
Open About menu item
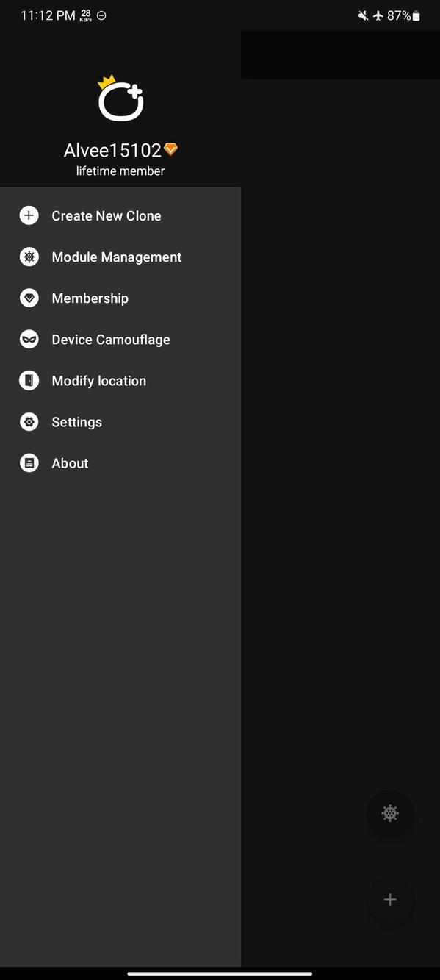120,462
